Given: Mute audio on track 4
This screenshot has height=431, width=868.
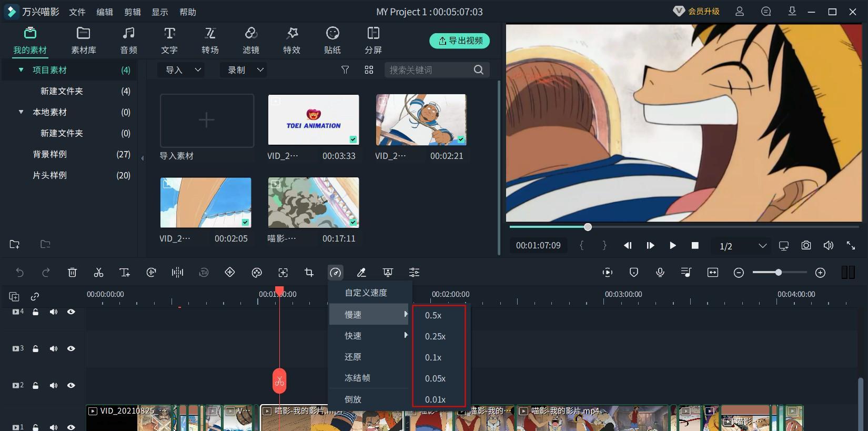Looking at the screenshot, I should (x=54, y=312).
